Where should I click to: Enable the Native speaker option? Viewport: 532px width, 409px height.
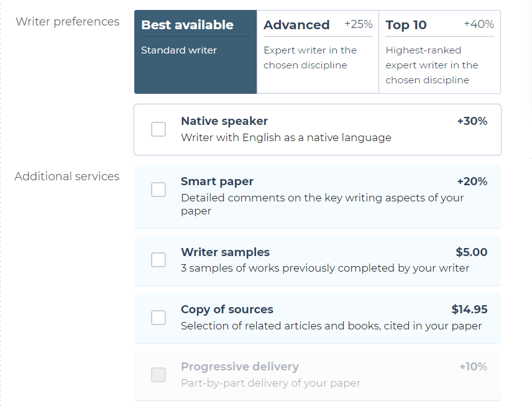tap(158, 129)
